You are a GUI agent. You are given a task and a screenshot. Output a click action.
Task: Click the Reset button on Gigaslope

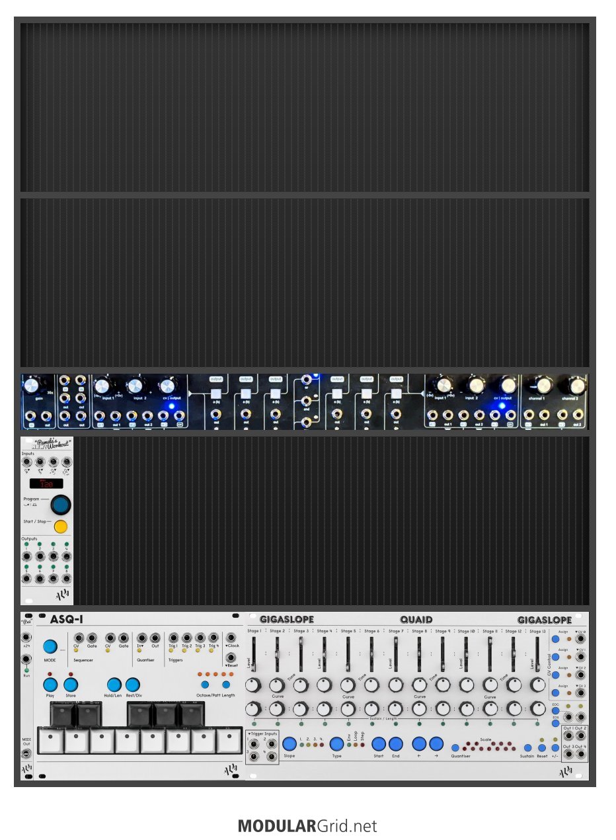tap(542, 747)
